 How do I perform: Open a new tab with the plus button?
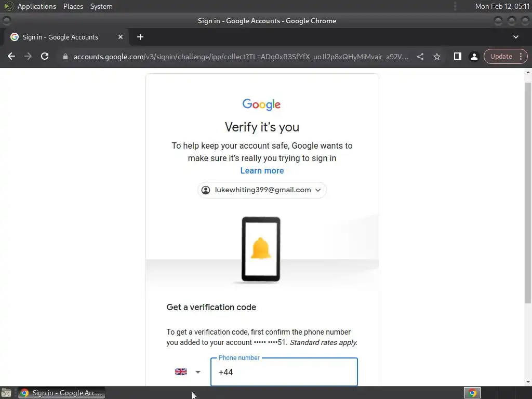(140, 37)
